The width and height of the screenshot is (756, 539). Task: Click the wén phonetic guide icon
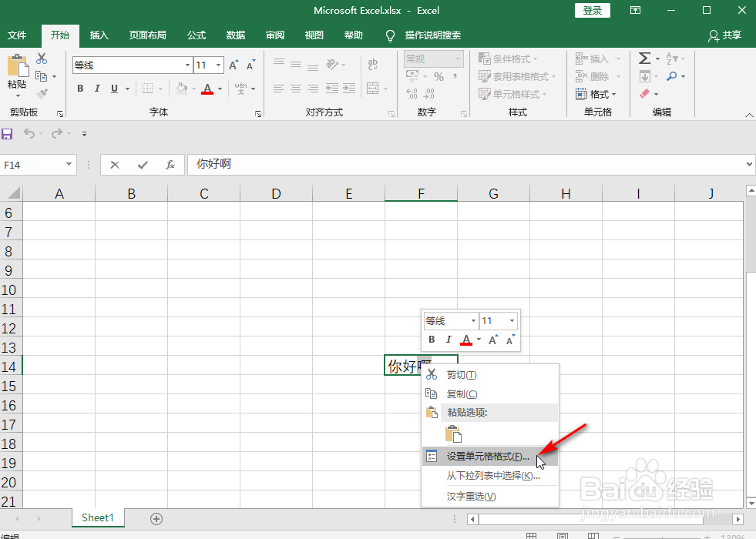240,88
